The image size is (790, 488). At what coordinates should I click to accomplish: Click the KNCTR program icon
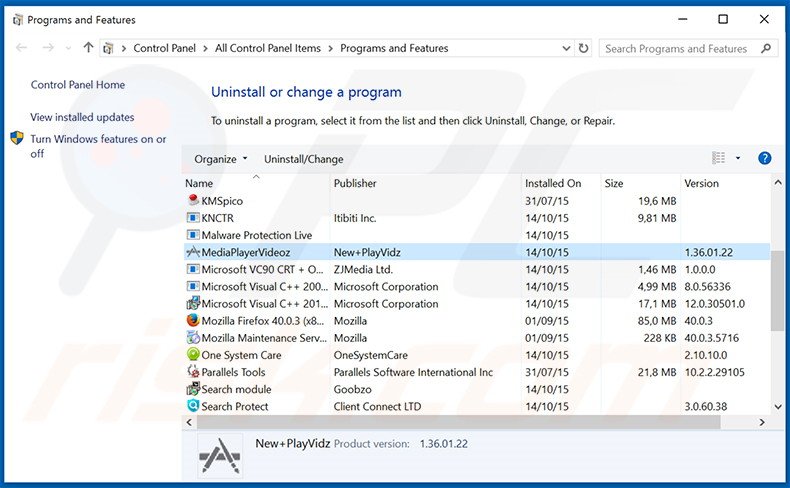[193, 218]
